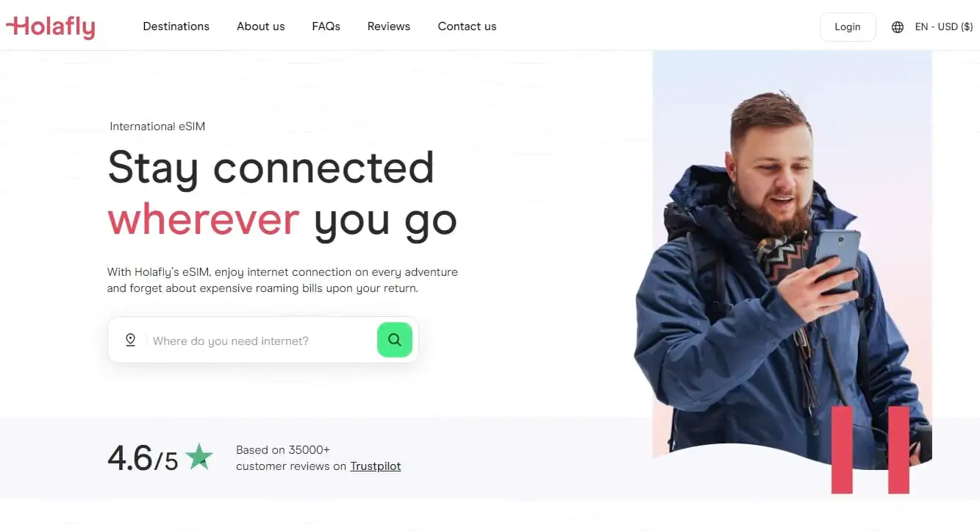Open the FAQs page

(326, 26)
